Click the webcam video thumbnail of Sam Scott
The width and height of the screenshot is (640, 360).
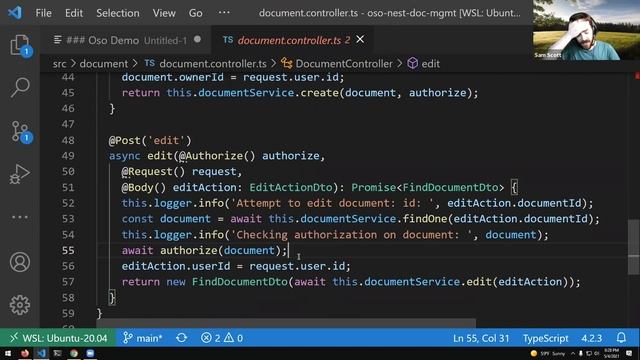[586, 30]
